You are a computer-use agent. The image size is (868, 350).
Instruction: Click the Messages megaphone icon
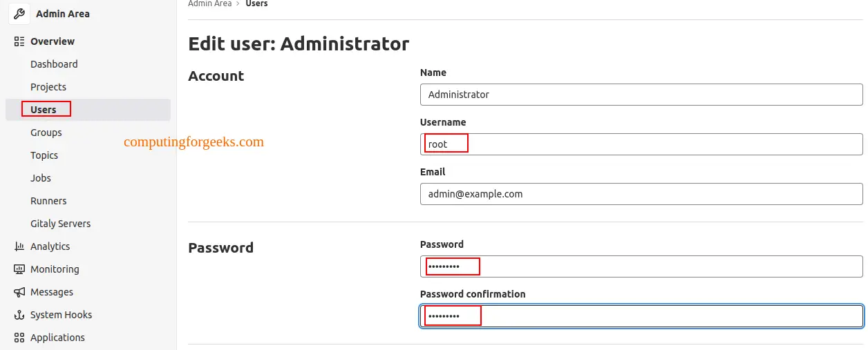pos(19,292)
